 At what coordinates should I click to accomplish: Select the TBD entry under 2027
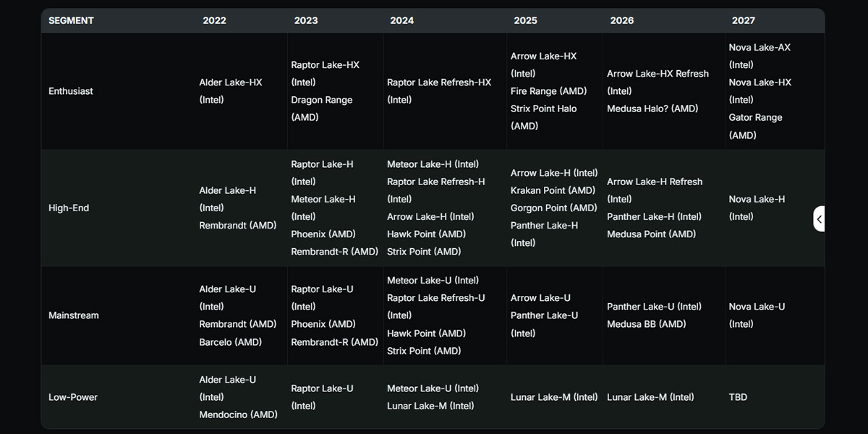pyautogui.click(x=739, y=397)
